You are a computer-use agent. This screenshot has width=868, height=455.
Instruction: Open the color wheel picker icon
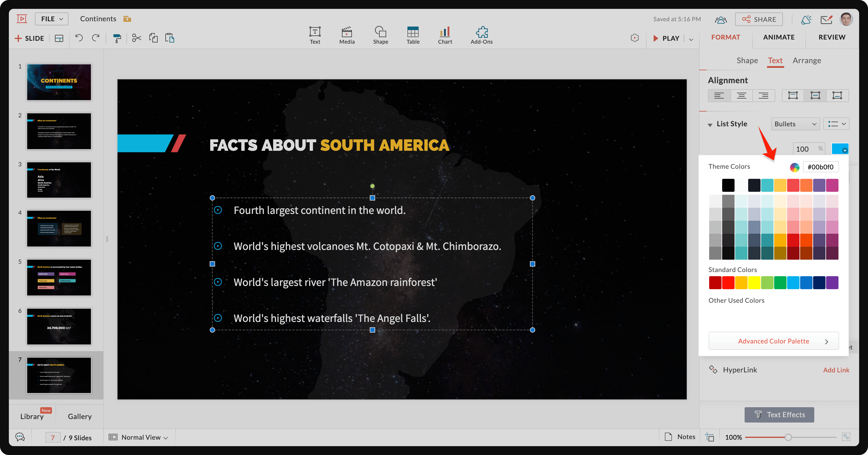(x=794, y=167)
